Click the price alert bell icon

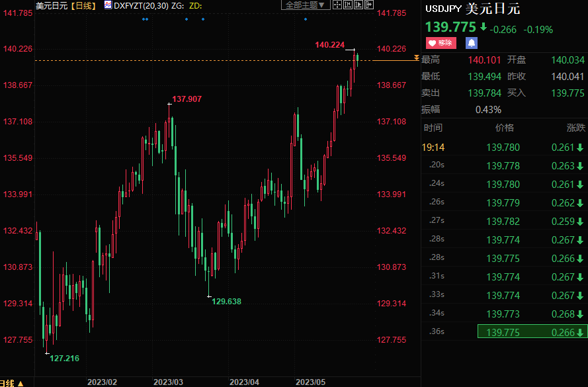472,43
